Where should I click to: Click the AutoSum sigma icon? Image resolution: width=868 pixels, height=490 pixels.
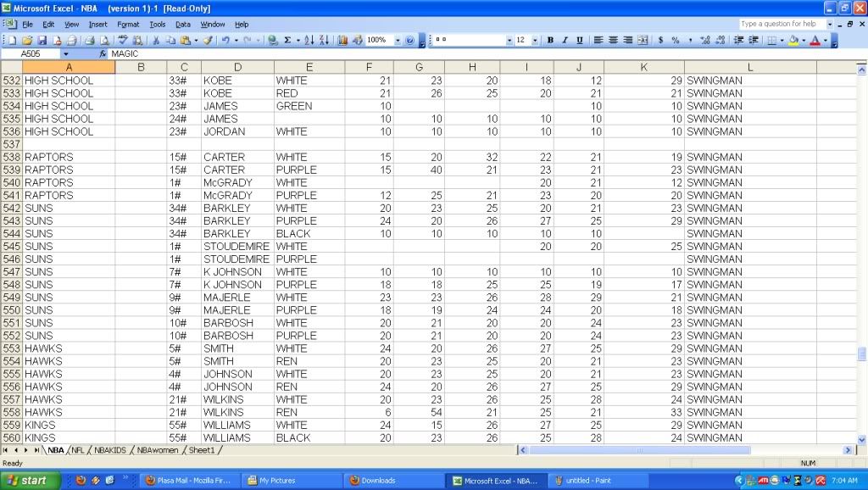(288, 41)
